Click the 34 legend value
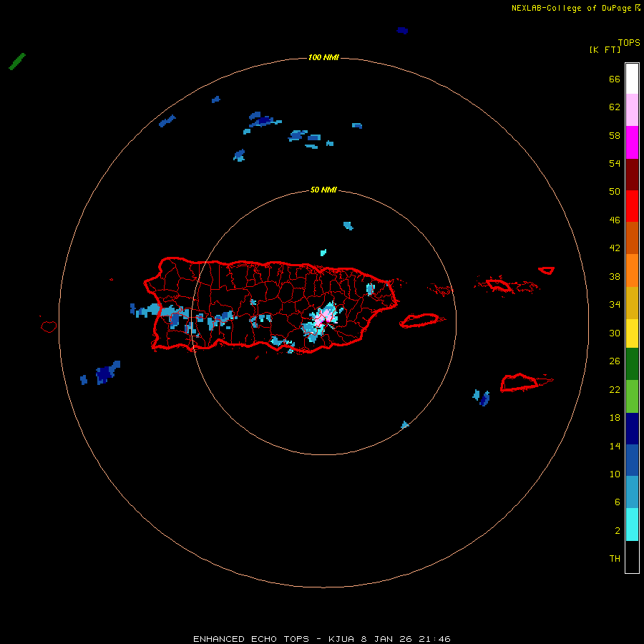The width and height of the screenshot is (644, 644). tap(615, 305)
